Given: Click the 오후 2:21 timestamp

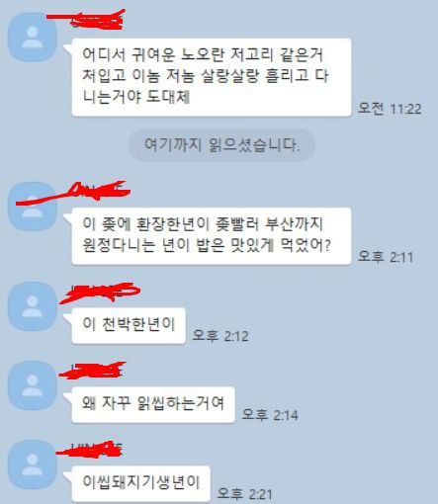Looking at the screenshot, I should 244,494.
